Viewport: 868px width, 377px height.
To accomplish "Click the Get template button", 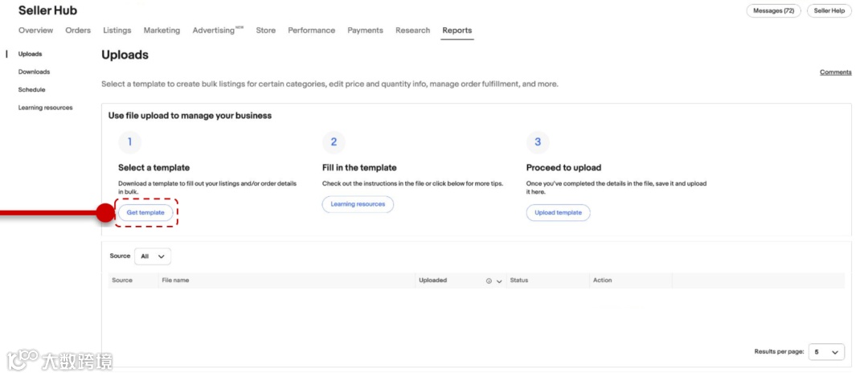I will 145,213.
